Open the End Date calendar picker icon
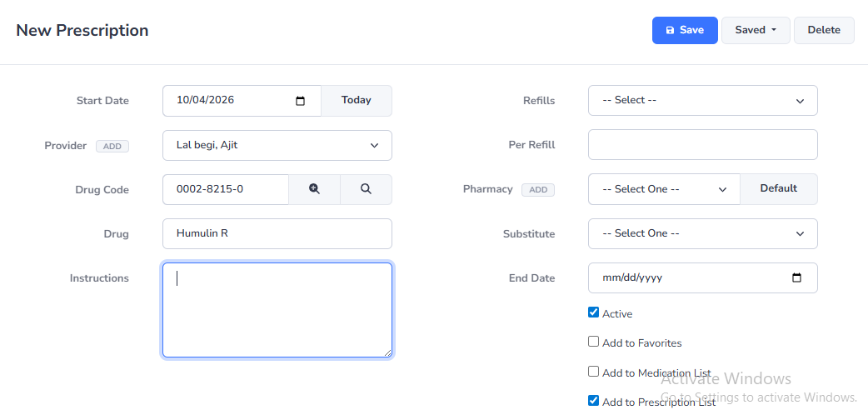The image size is (868, 410). pos(796,278)
